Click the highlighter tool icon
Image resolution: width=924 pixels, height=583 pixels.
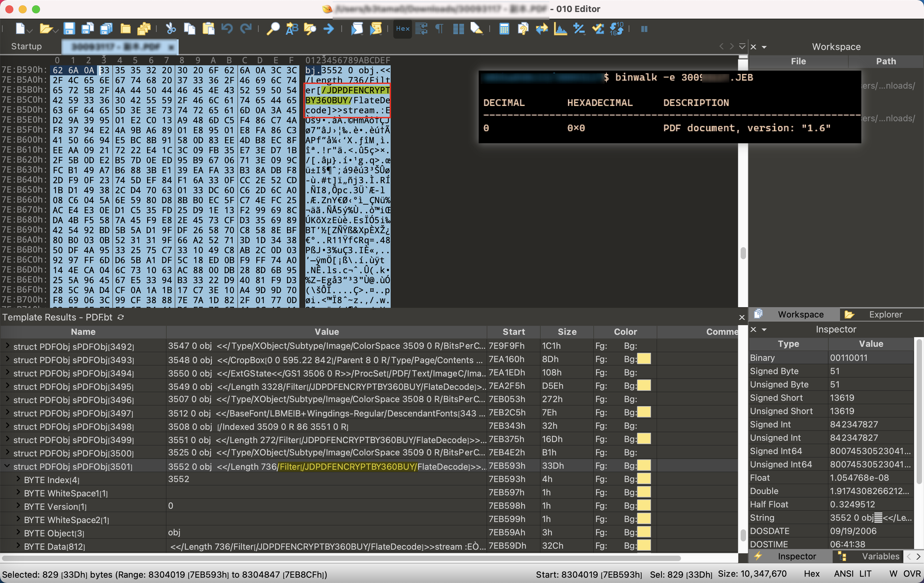tap(477, 29)
